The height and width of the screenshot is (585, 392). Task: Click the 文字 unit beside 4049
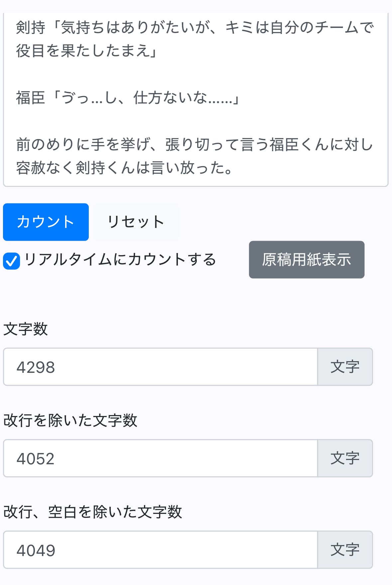pos(345,550)
